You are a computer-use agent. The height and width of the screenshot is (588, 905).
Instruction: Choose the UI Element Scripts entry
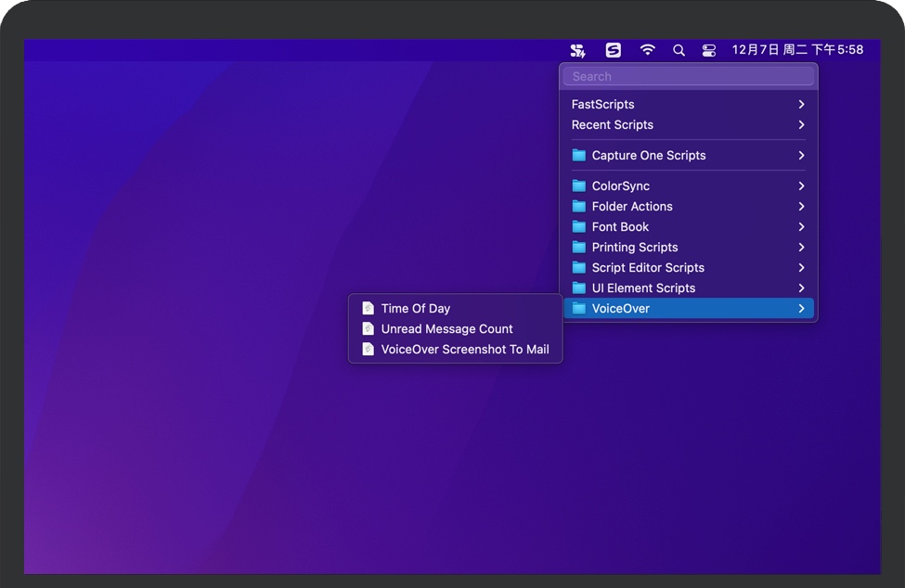(643, 288)
